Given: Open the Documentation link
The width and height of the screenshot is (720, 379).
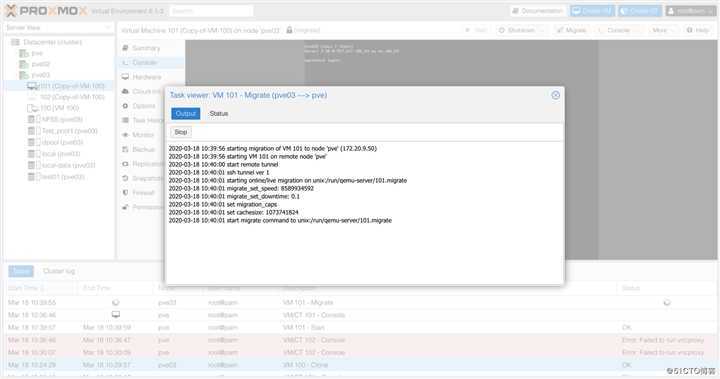Looking at the screenshot, I should point(538,11).
